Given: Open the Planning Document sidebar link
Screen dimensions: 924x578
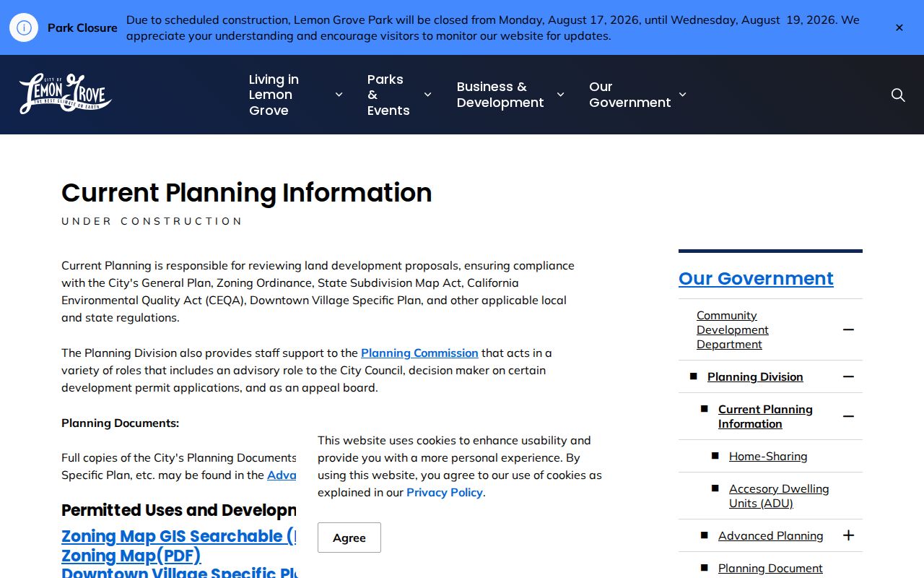Looking at the screenshot, I should click(x=770, y=568).
